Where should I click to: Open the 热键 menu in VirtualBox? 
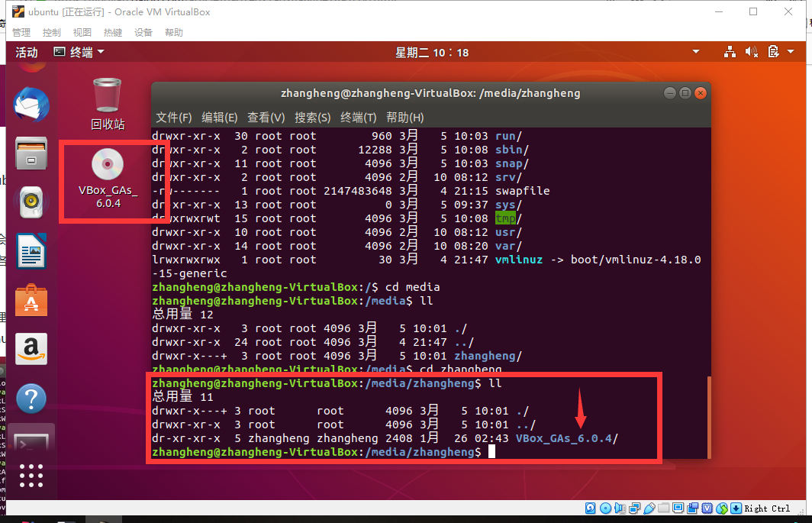(113, 32)
